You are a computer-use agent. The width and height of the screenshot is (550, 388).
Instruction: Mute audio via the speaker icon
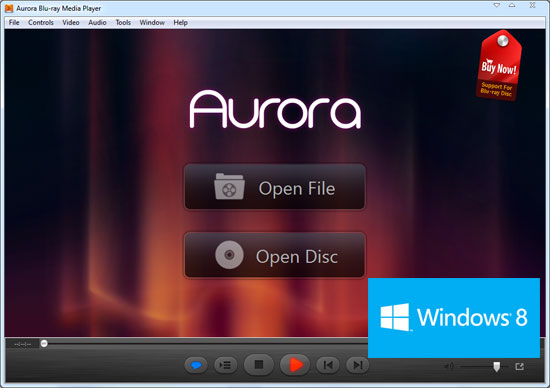point(449,367)
